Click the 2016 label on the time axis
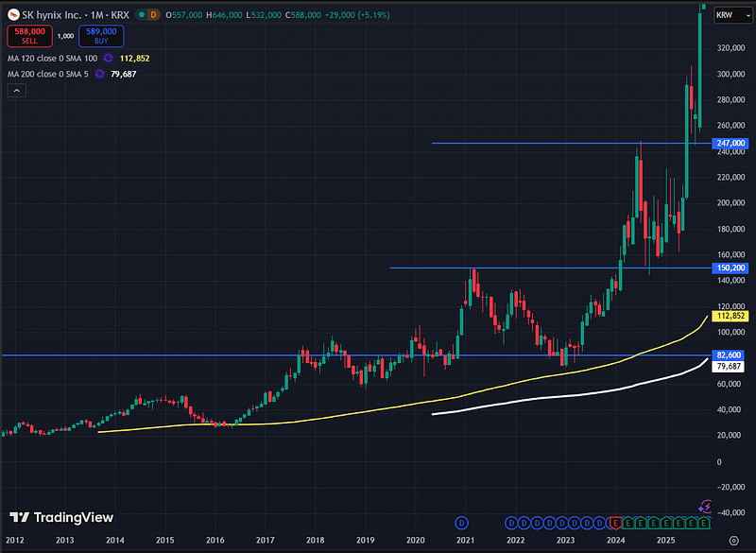Image resolution: width=756 pixels, height=553 pixels. [215, 540]
